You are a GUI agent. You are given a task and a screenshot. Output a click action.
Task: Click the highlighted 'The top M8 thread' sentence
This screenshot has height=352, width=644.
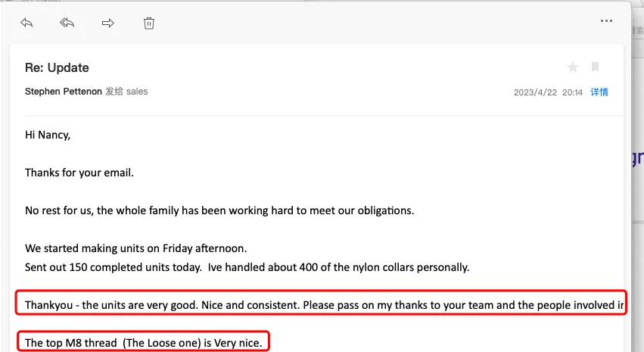coord(144,343)
